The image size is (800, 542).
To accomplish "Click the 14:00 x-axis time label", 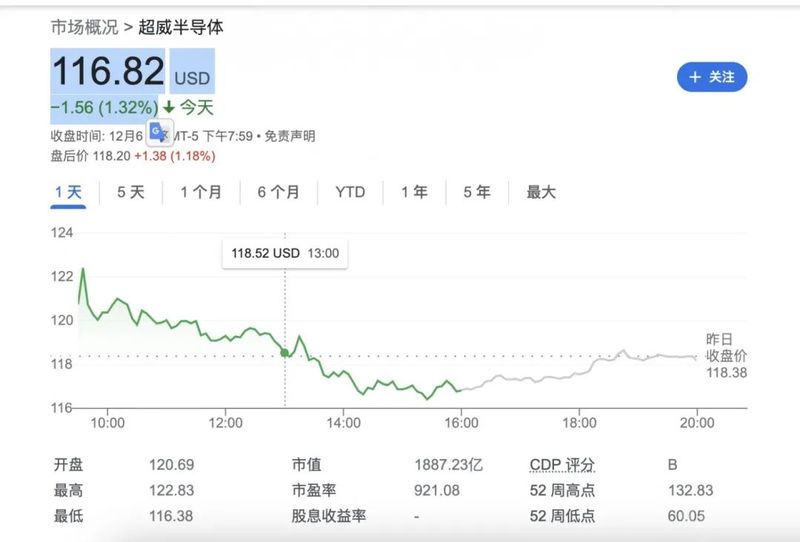I will click(343, 423).
